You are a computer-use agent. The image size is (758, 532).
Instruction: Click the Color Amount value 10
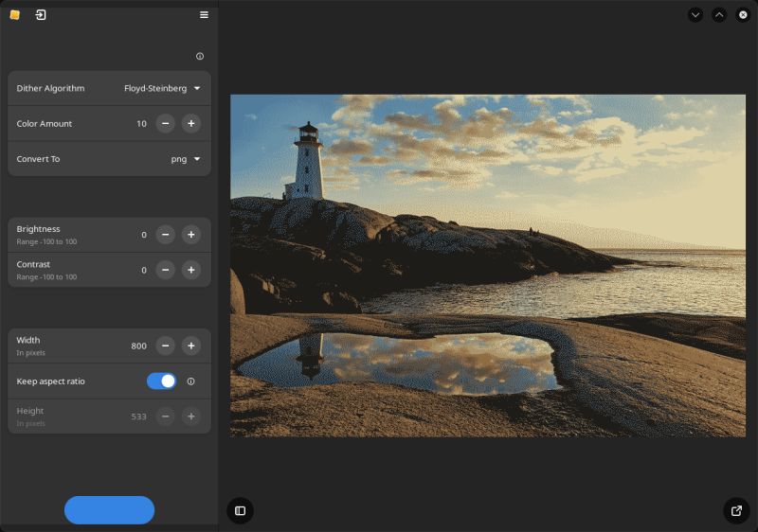(141, 124)
